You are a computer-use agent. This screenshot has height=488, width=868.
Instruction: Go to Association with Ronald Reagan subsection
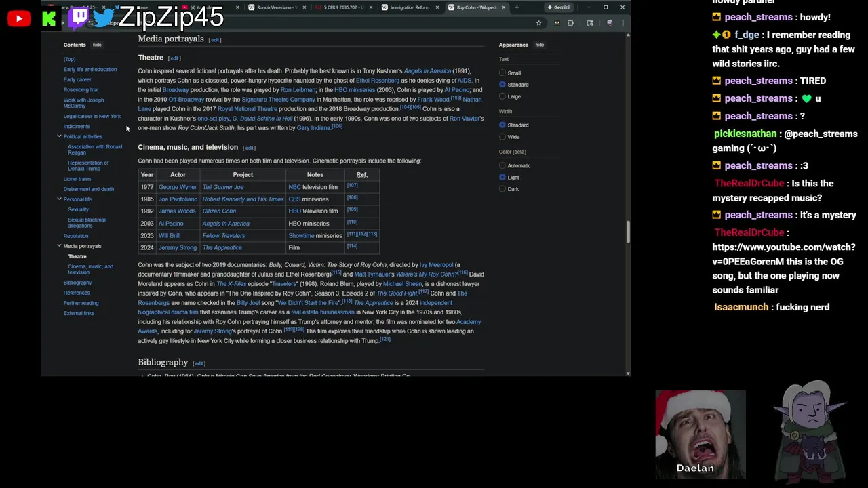click(x=95, y=150)
